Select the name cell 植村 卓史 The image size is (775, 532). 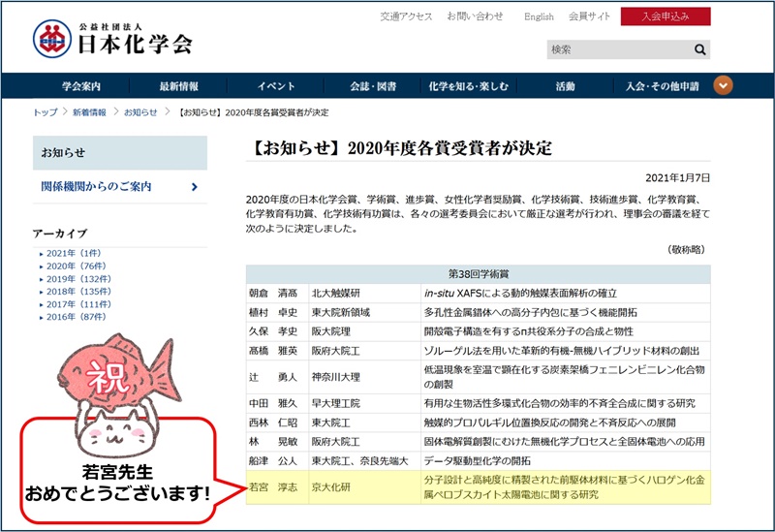click(x=278, y=312)
